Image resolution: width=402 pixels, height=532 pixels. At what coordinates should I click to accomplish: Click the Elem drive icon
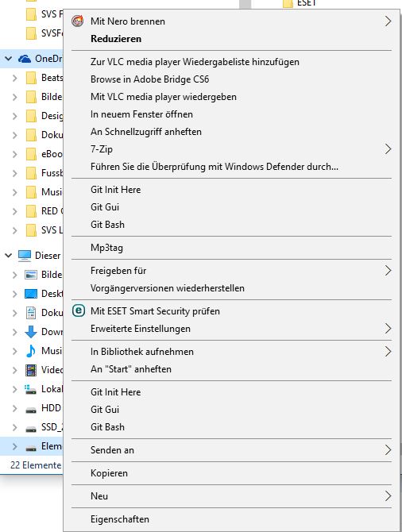pyautogui.click(x=31, y=448)
